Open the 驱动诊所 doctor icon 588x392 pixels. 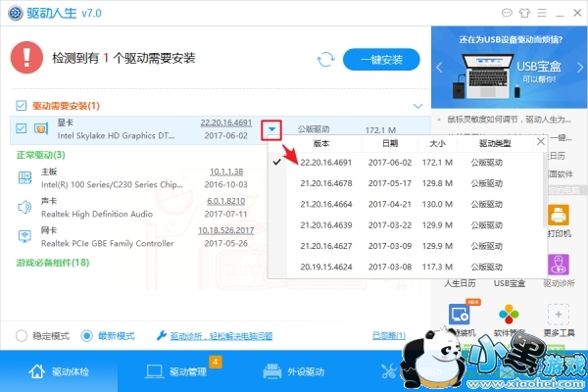[x=559, y=265]
